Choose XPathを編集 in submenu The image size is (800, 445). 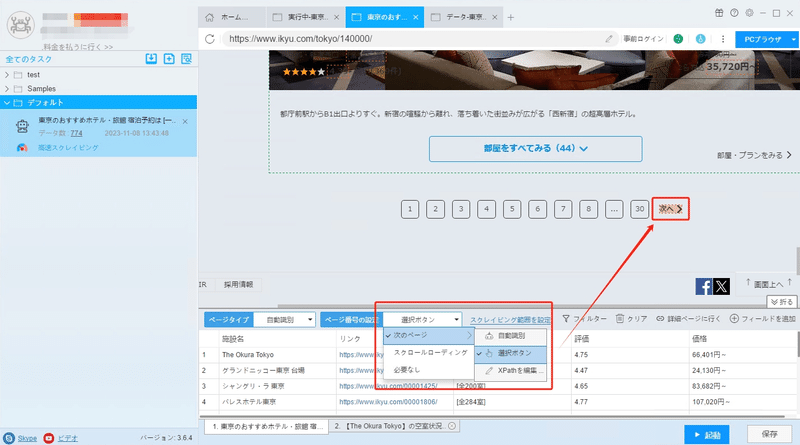(x=511, y=370)
